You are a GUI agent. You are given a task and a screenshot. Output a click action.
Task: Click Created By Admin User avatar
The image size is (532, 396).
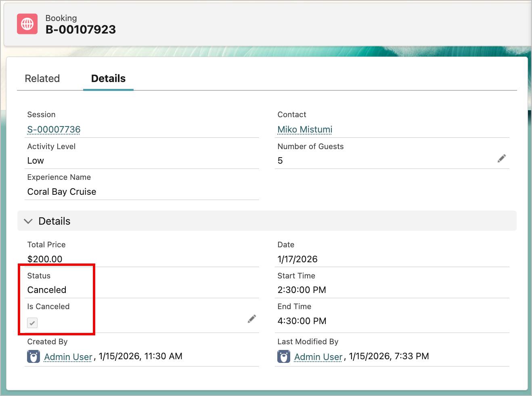point(34,356)
